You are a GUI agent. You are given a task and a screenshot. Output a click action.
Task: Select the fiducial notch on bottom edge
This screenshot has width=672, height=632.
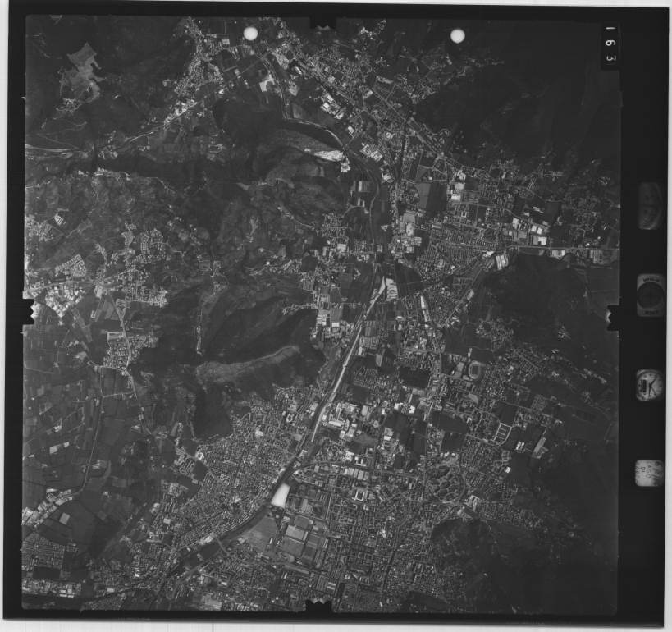(318, 606)
